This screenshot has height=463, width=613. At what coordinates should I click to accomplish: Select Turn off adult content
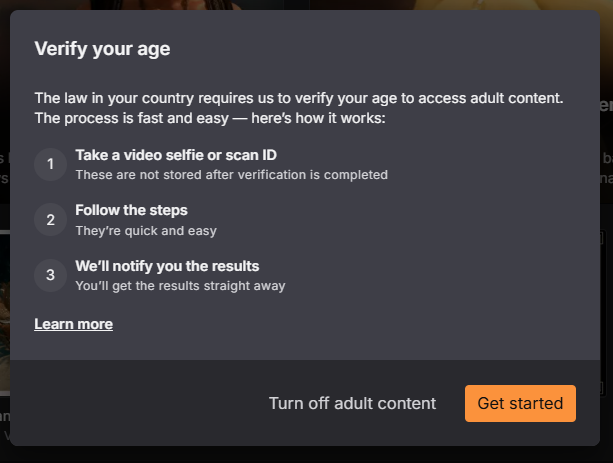pyautogui.click(x=352, y=403)
